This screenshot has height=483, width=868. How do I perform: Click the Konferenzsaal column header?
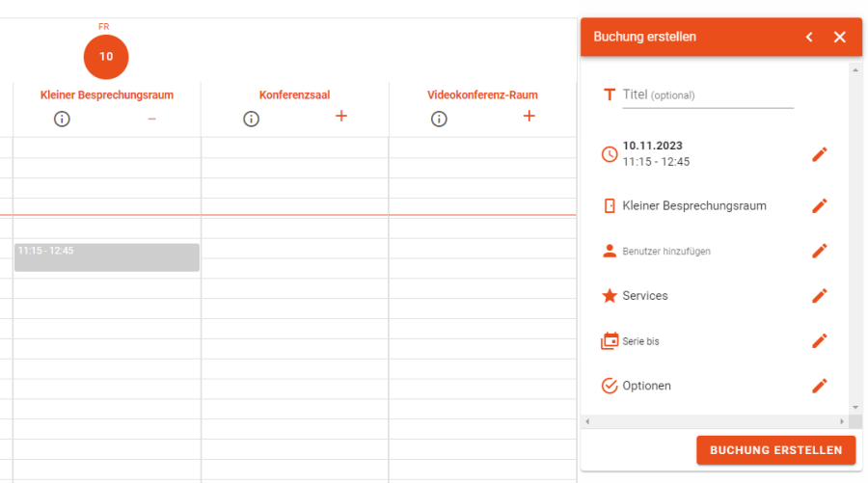point(294,94)
